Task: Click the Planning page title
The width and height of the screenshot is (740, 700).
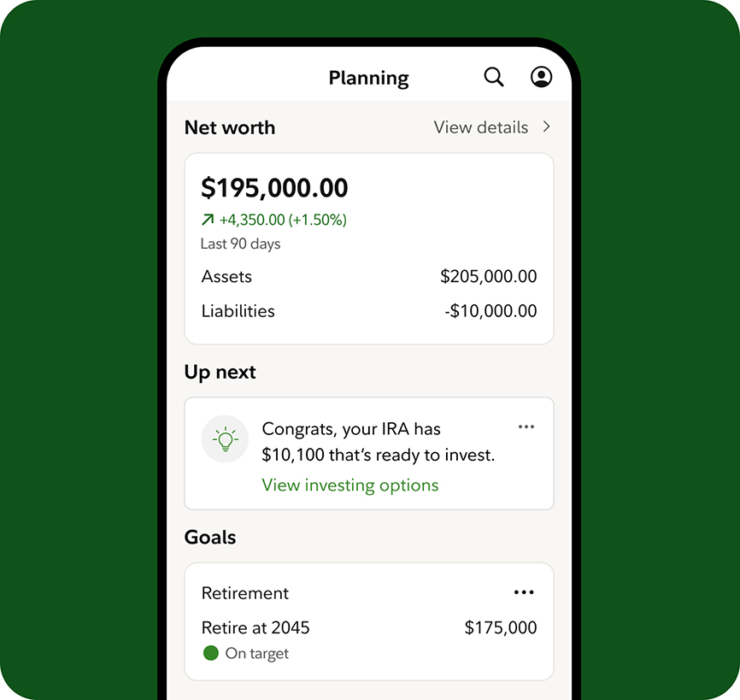Action: (x=368, y=79)
